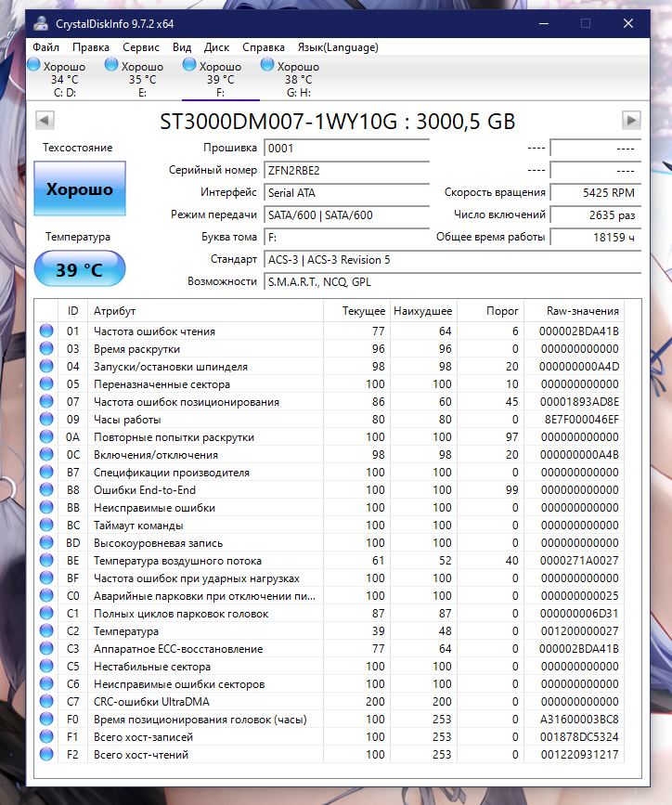Viewport: 672px width, 805px height.
Task: Select the Всего хост-чтений row text
Action: (x=141, y=754)
